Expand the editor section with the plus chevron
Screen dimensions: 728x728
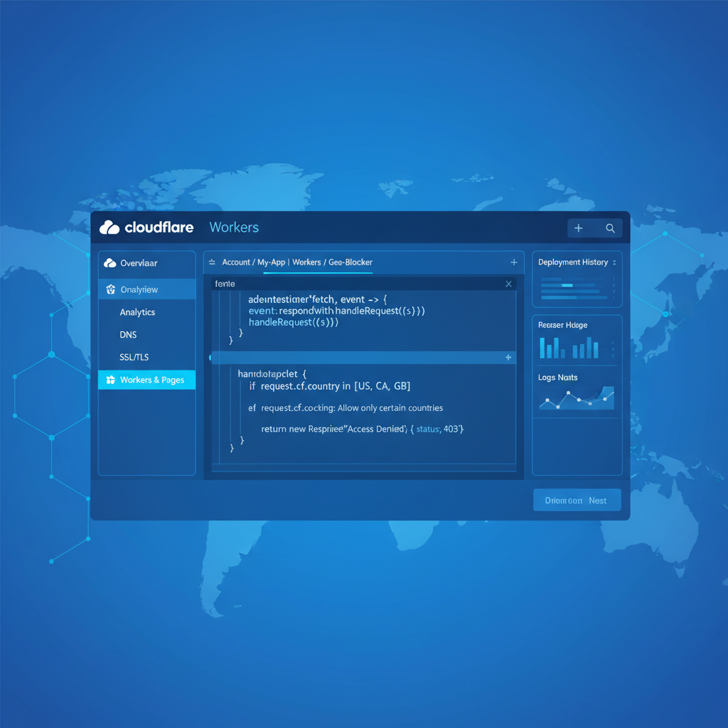click(x=509, y=356)
